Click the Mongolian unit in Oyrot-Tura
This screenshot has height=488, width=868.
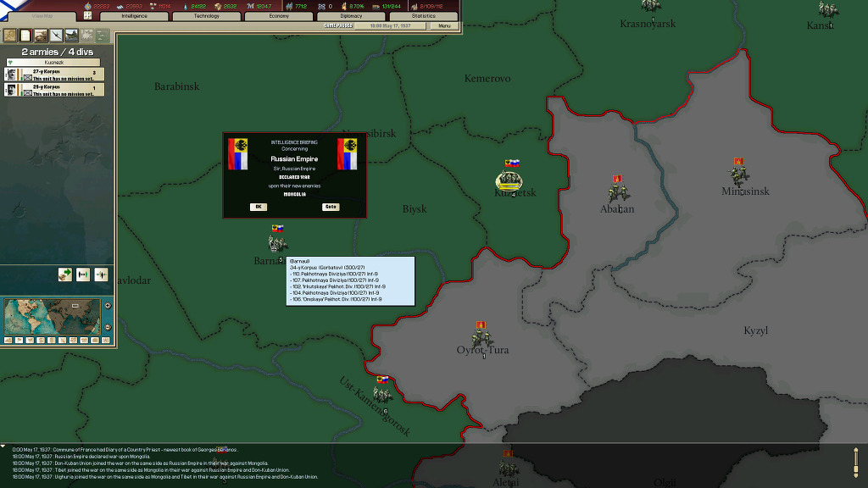coord(481,337)
